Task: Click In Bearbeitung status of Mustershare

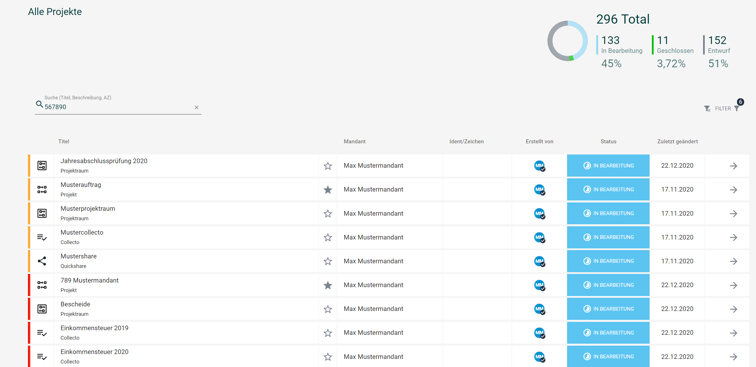Action: coord(608,261)
